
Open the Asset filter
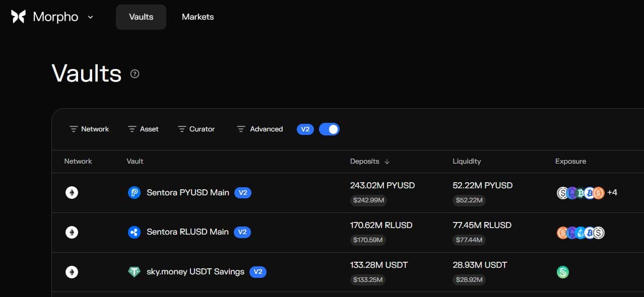pyautogui.click(x=143, y=129)
